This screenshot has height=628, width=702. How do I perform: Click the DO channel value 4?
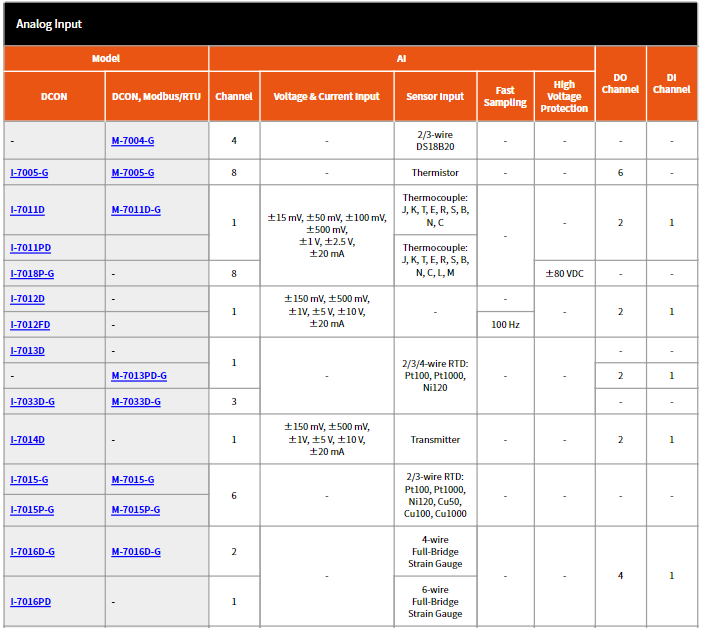620,576
